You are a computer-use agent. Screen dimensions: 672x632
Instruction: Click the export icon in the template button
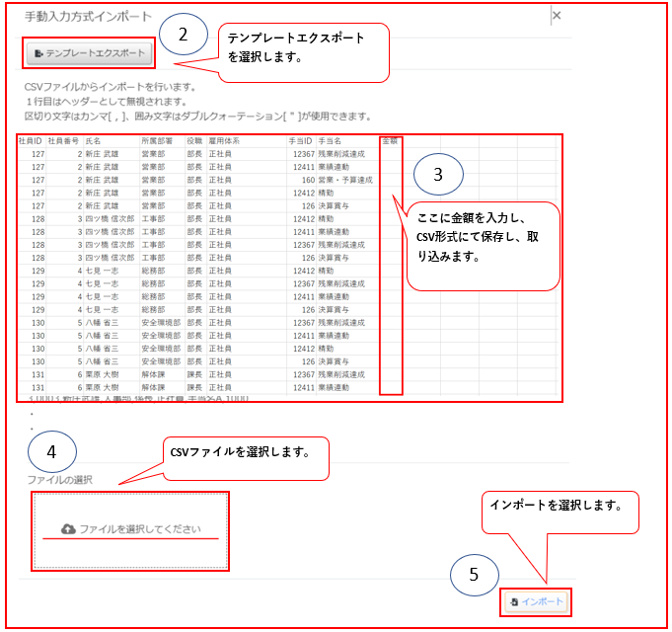(39, 53)
